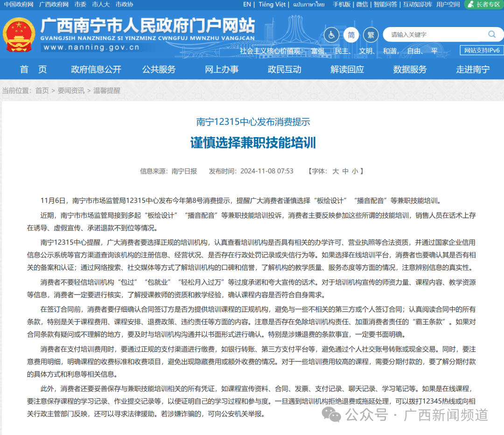Switch site language to Tiếng Việt
The image size is (504, 435).
click(272, 5)
